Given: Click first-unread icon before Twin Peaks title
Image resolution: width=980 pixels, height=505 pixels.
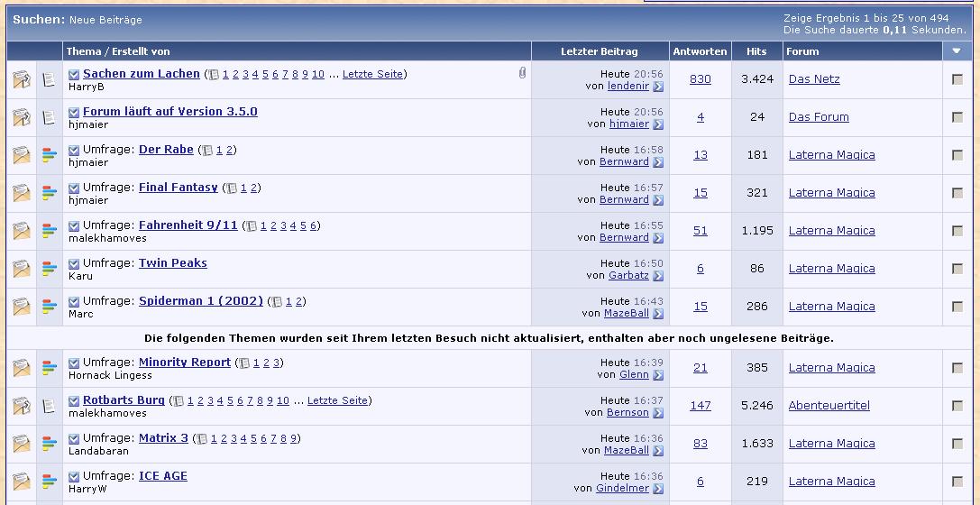Looking at the screenshot, I should click(x=74, y=264).
